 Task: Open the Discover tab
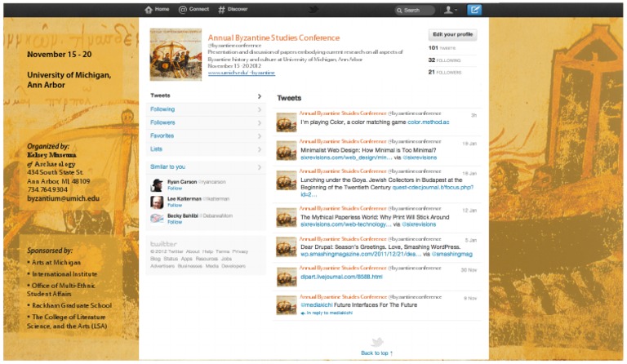pos(233,10)
